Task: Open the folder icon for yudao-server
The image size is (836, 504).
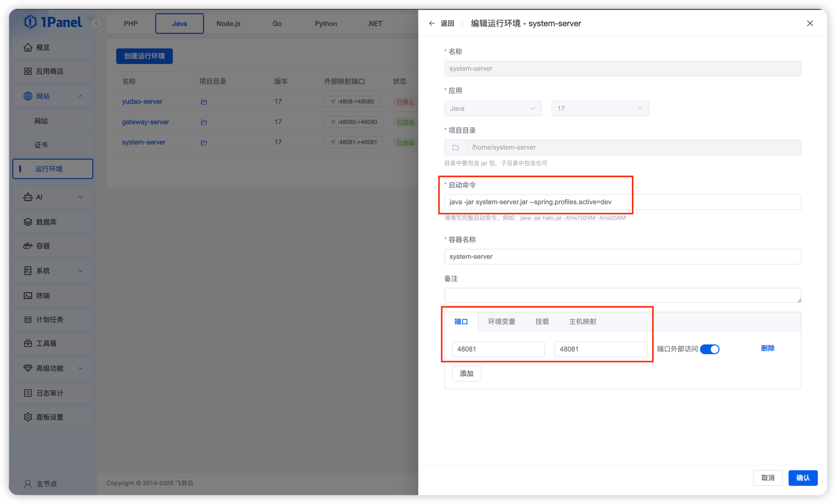Action: pyautogui.click(x=204, y=102)
